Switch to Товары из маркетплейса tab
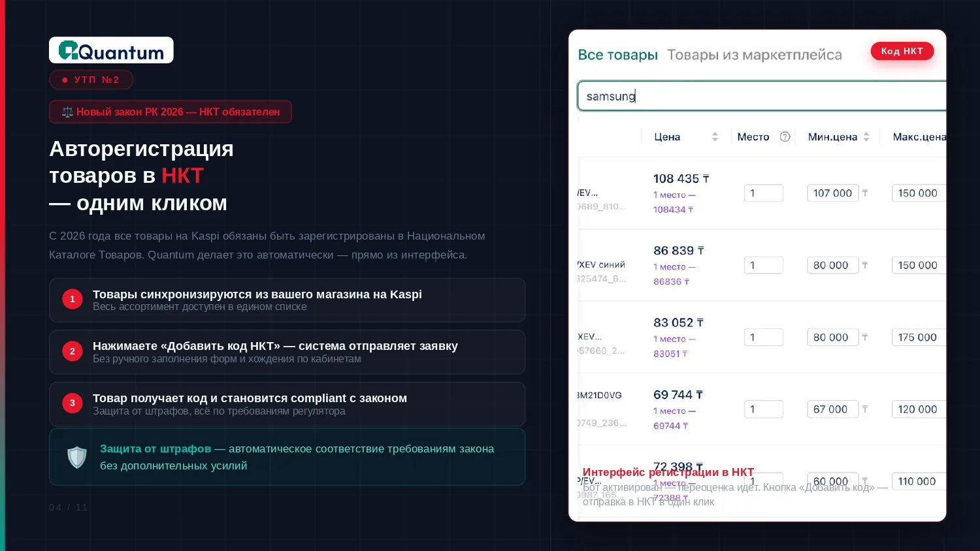Screen dimensions: 980x551 point(755,55)
